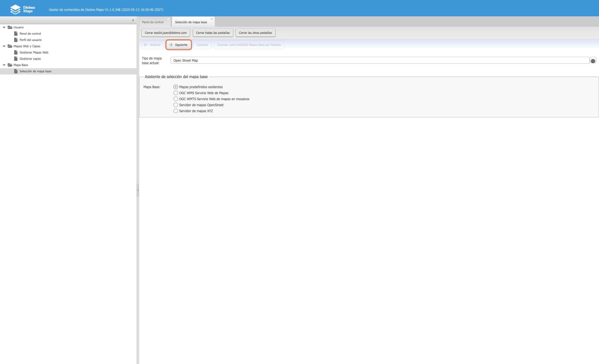
Task: Click the Siguiente button
Action: 178,45
